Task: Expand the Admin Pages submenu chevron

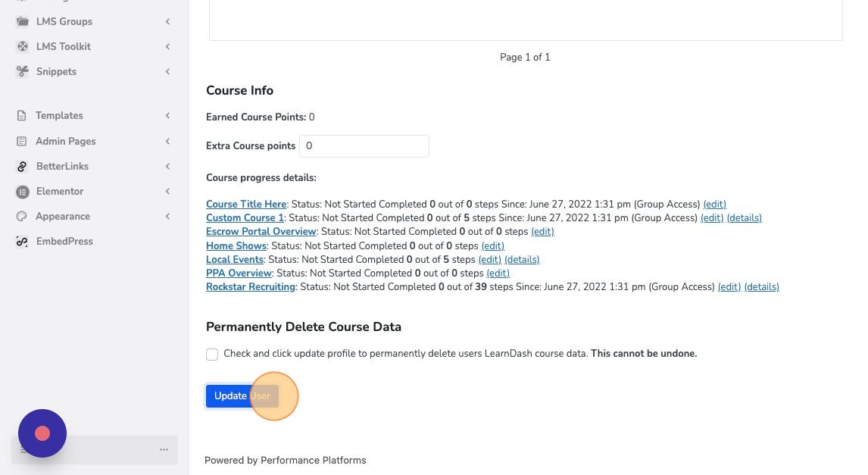Action: click(167, 141)
